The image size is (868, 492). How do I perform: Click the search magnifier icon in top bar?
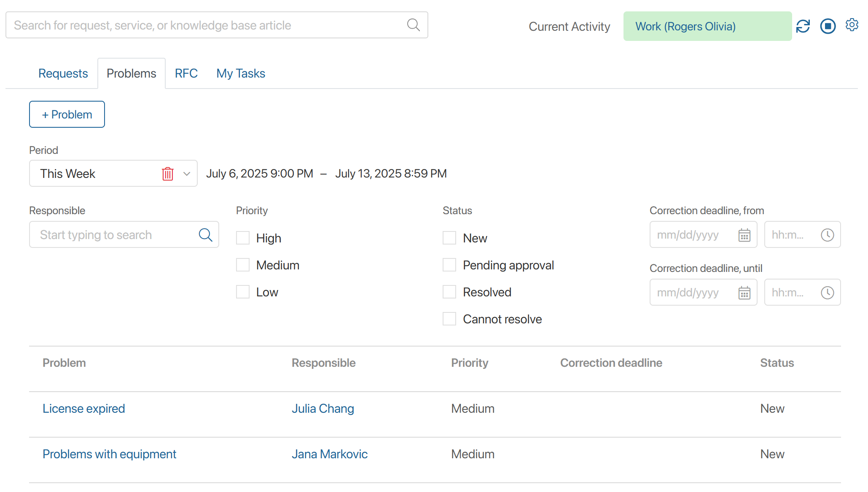(413, 25)
